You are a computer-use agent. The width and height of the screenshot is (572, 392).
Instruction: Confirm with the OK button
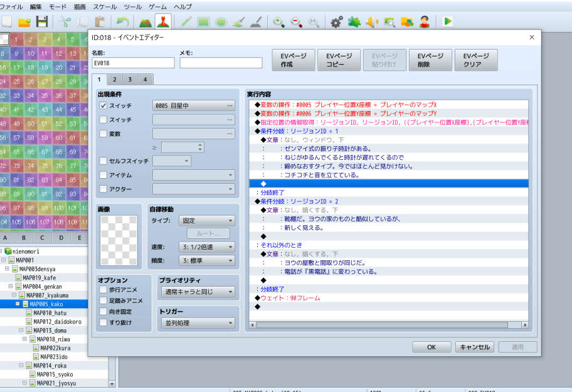pos(432,347)
